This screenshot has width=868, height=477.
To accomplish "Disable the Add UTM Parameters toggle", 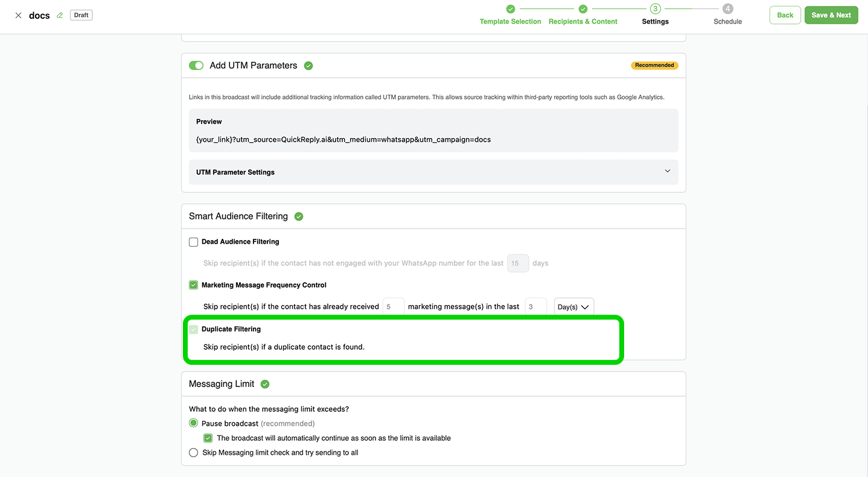I will click(x=196, y=66).
